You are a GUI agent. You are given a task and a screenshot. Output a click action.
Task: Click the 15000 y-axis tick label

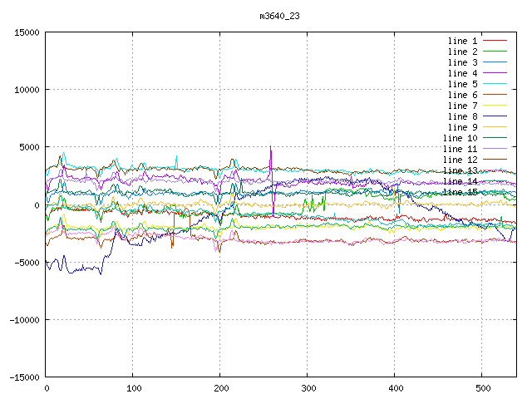tap(25, 32)
